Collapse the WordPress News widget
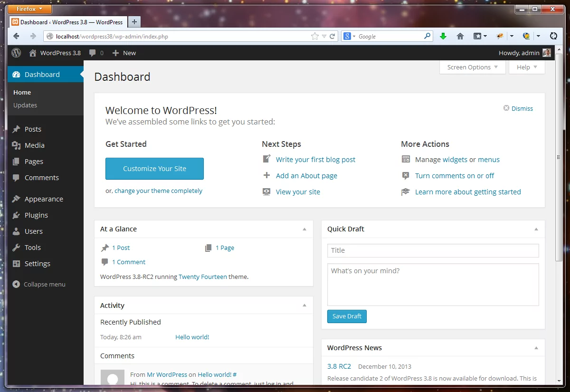Viewport: 570px width, 392px height. 536,348
